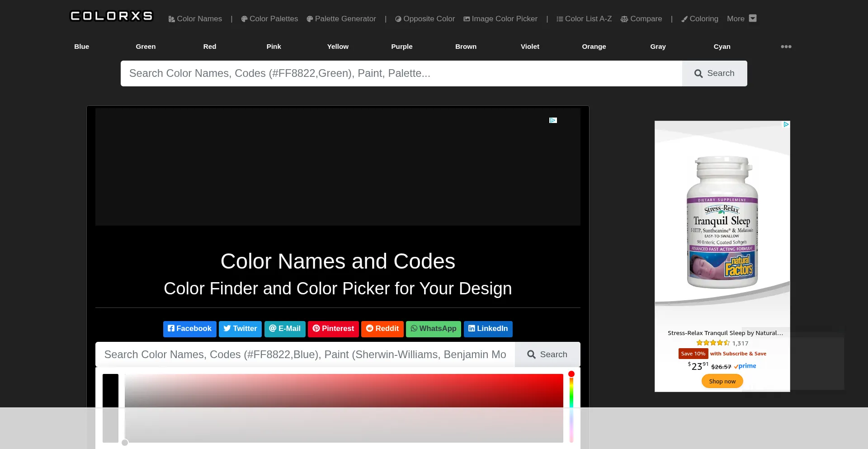Open the Color Names page
The height and width of the screenshot is (449, 868).
point(195,19)
